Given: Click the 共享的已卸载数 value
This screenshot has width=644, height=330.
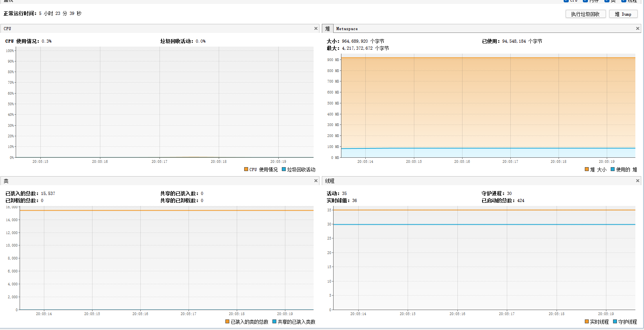Looking at the screenshot, I should pos(202,200).
